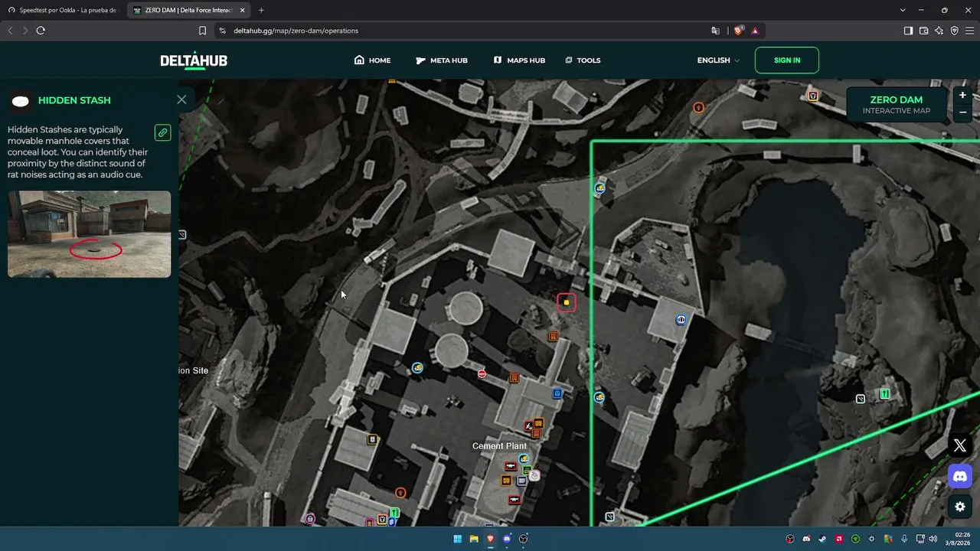Image resolution: width=980 pixels, height=551 pixels.
Task: Toggle the browser sidebar
Action: 908,31
